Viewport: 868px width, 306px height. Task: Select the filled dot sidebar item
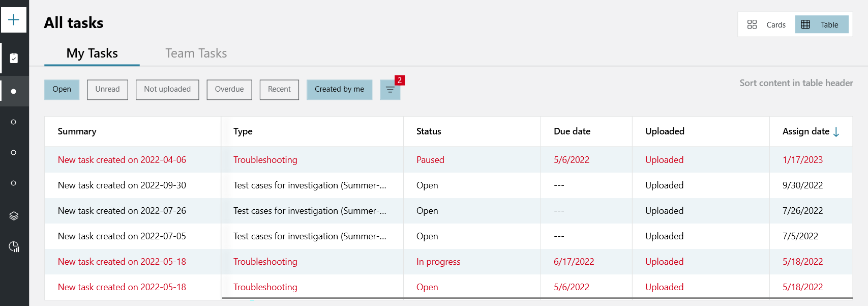click(14, 92)
